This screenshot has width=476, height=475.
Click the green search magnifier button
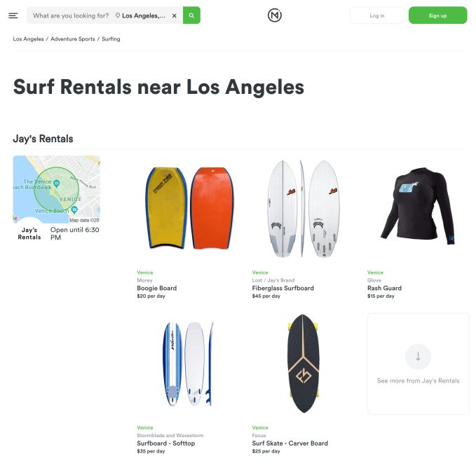pyautogui.click(x=191, y=15)
